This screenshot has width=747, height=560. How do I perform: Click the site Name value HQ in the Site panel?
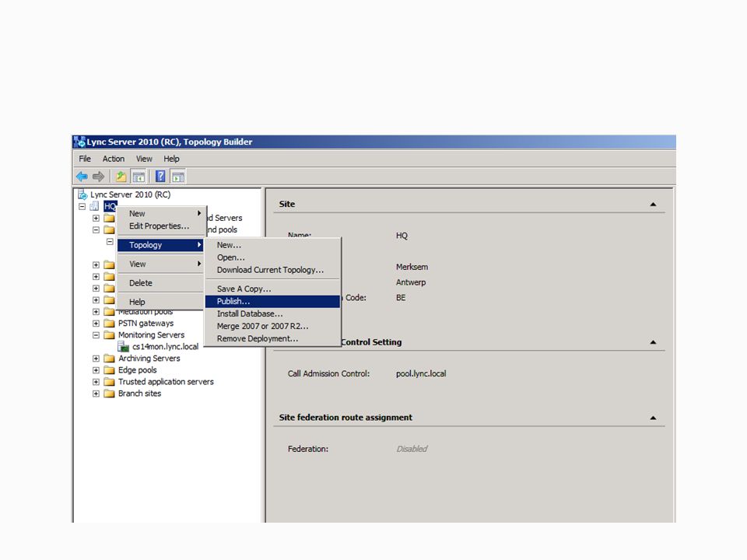point(402,236)
